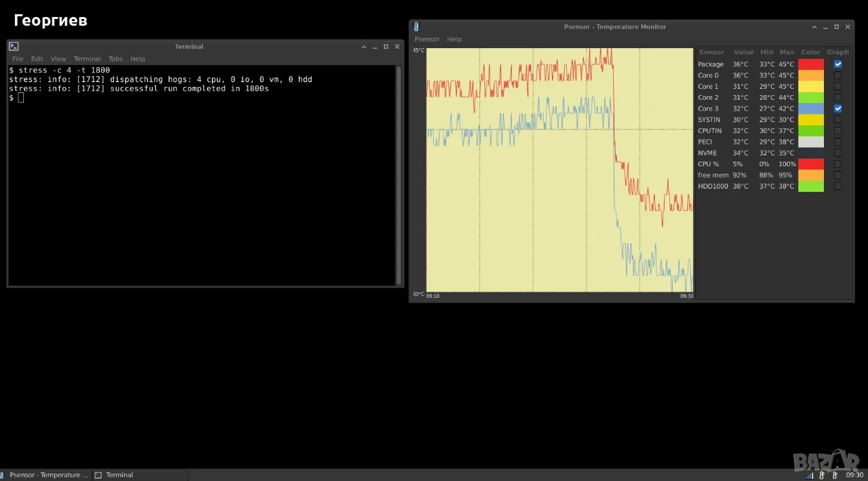Shade the Psensor window with the up arrow
The height and width of the screenshot is (481, 868).
click(x=814, y=27)
